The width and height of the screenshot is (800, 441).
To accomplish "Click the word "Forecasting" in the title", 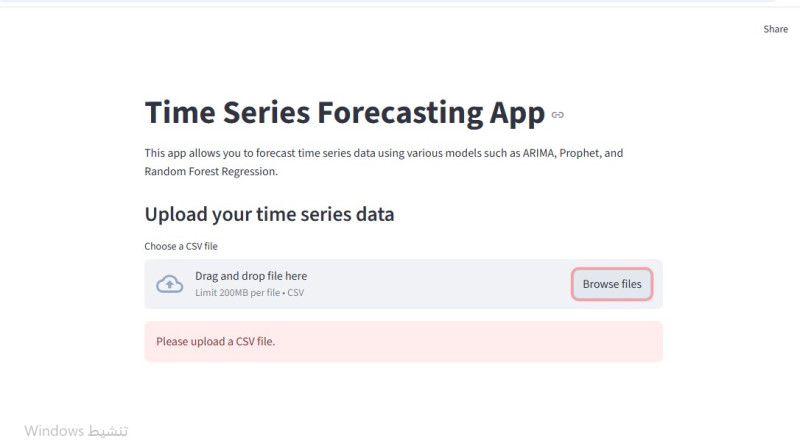I will (x=386, y=113).
